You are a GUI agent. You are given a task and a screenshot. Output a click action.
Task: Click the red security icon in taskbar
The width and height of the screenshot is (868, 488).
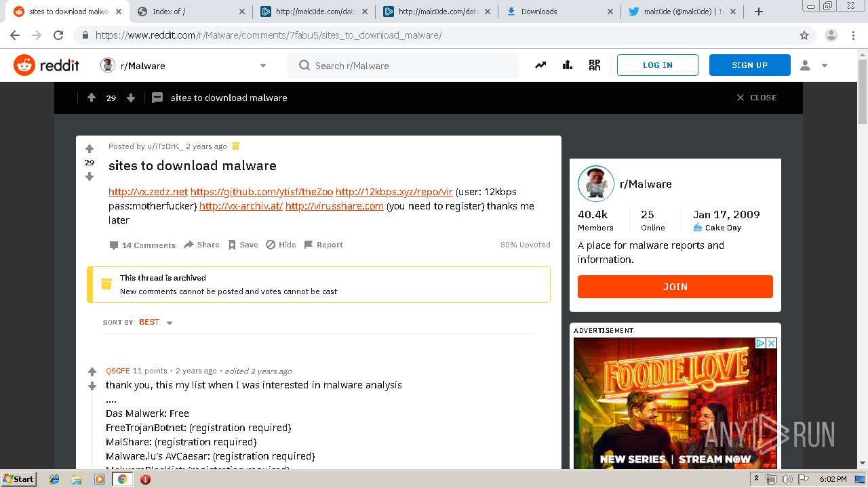tap(145, 479)
